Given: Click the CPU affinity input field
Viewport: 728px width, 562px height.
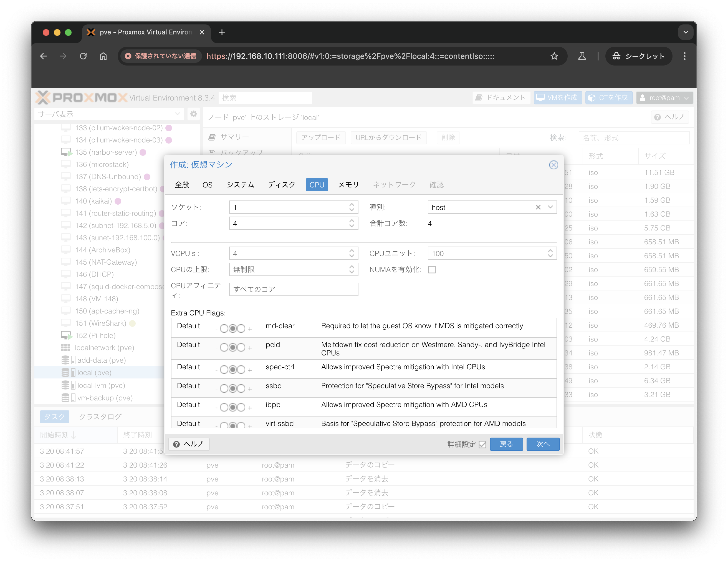Looking at the screenshot, I should (293, 289).
